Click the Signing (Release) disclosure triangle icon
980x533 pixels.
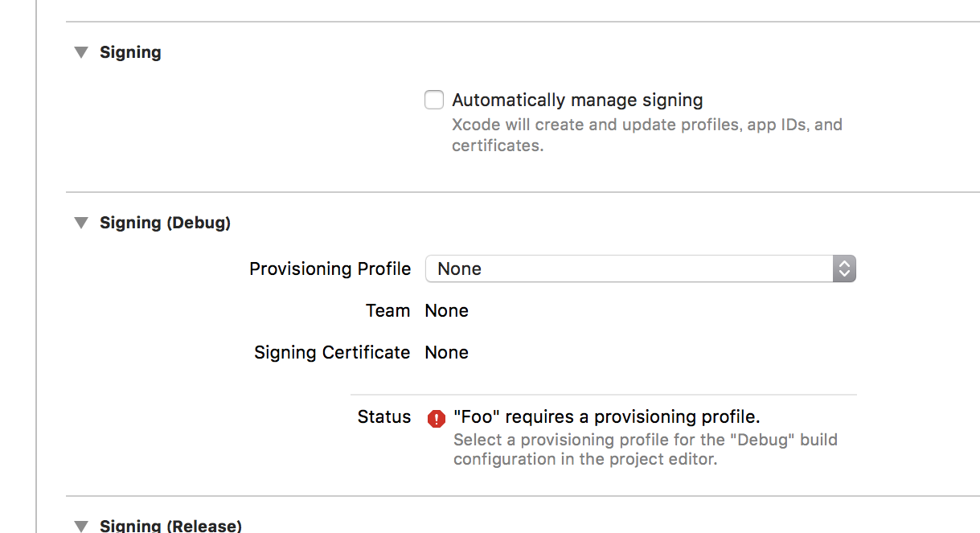pos(80,525)
